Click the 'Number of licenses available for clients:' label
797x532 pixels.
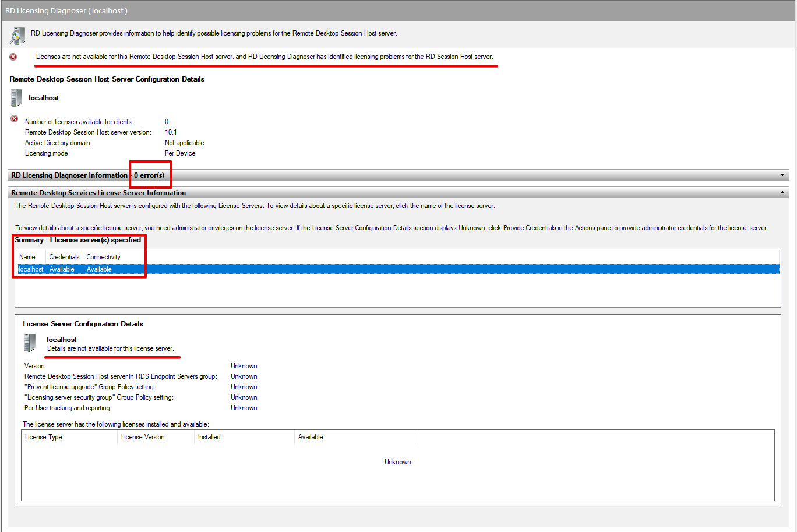click(x=79, y=122)
